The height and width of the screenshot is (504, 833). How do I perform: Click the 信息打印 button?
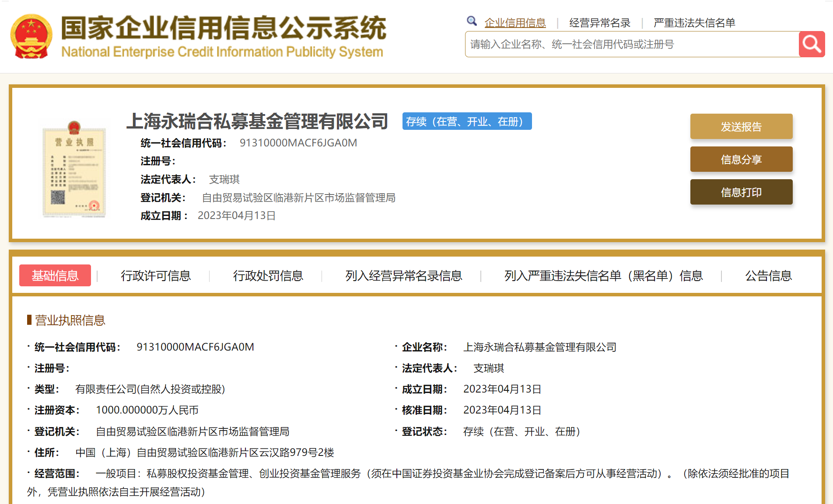point(741,192)
